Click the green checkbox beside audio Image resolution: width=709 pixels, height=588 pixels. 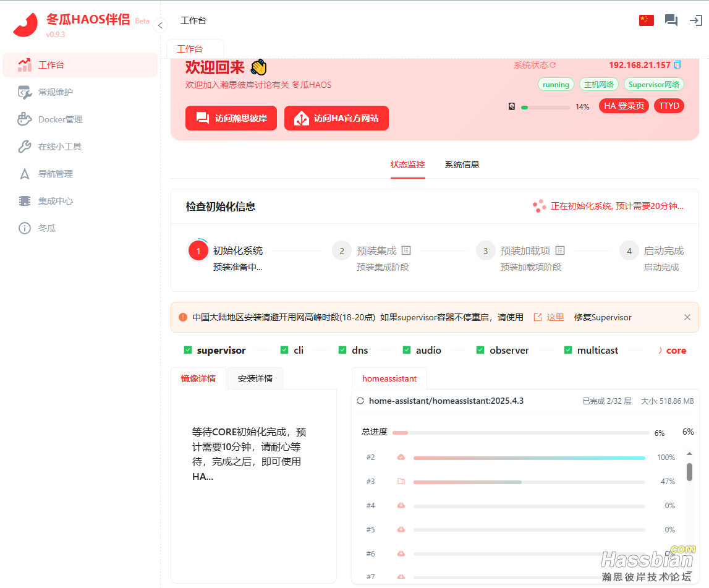point(407,350)
